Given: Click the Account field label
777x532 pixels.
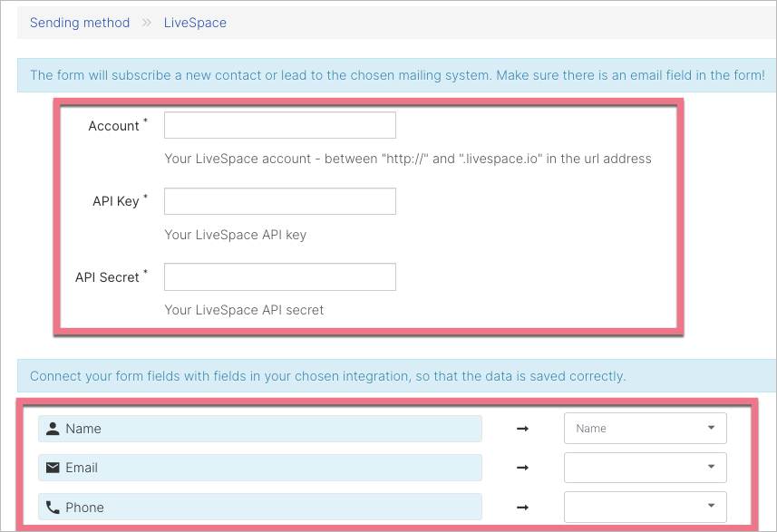Looking at the screenshot, I should pyautogui.click(x=113, y=126).
